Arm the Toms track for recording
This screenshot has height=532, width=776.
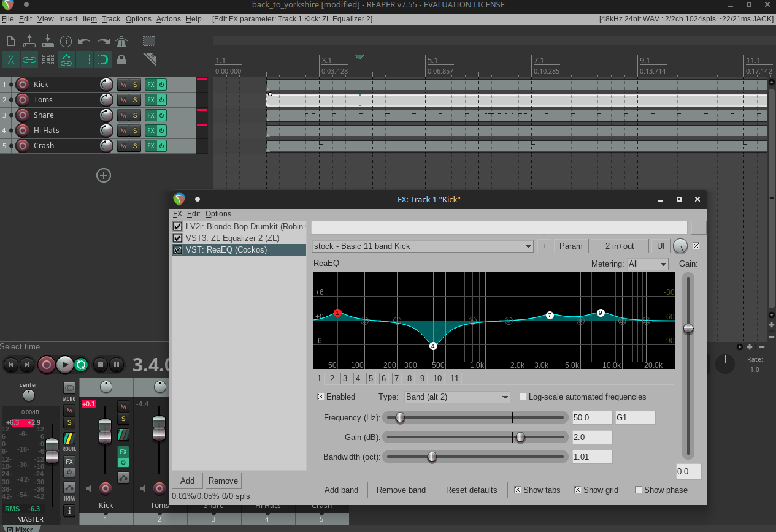(23, 100)
